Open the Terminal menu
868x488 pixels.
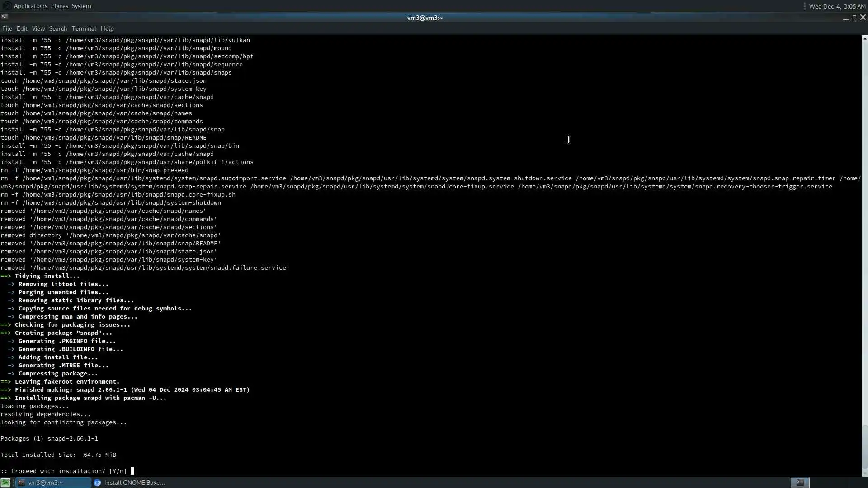pyautogui.click(x=84, y=28)
